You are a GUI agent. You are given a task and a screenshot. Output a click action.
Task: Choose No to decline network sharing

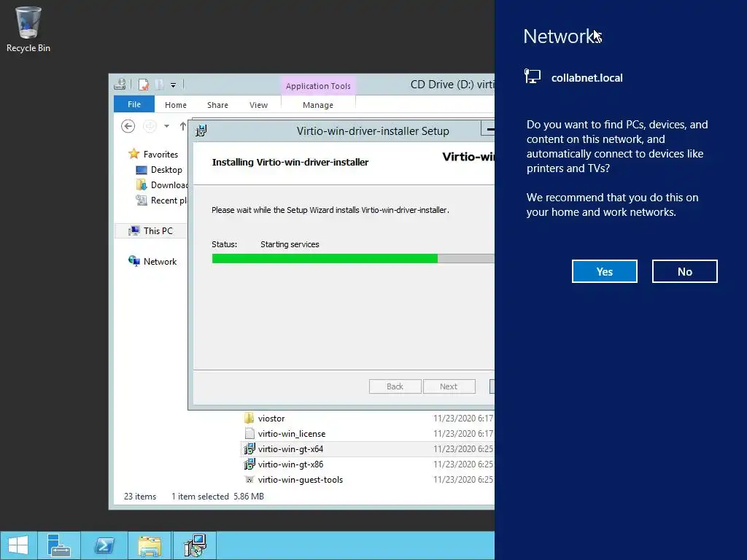(x=684, y=271)
